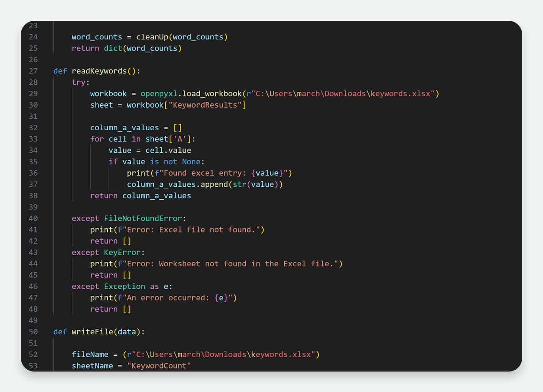Click openpyxl.load_workbook call on line 29
Viewport: 543px width, 392px height.
click(x=290, y=94)
